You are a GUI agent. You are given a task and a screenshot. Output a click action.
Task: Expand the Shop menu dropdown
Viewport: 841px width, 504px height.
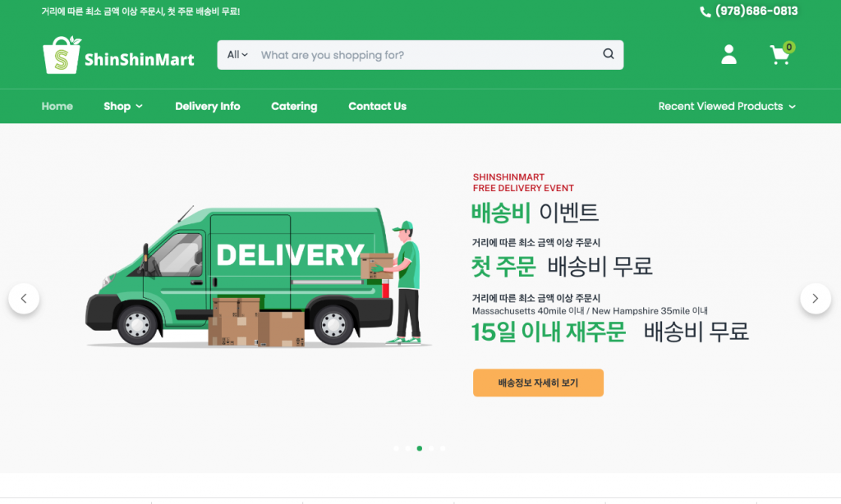pyautogui.click(x=123, y=106)
